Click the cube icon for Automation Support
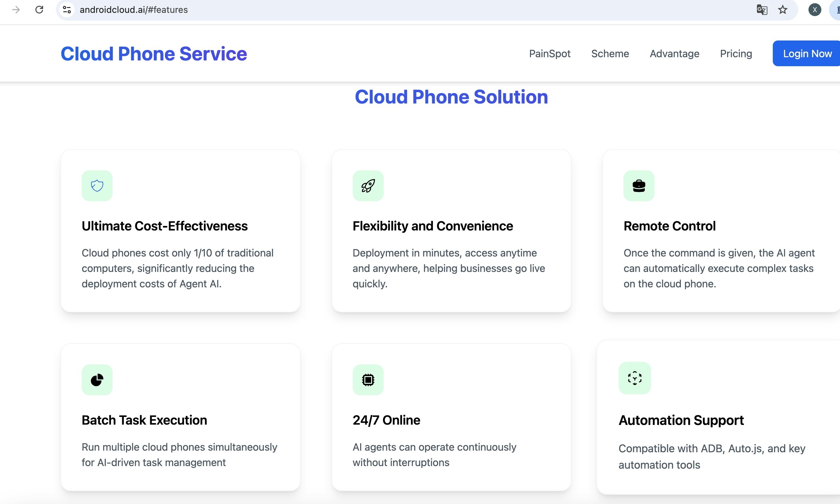The image size is (840, 504). [x=635, y=378]
